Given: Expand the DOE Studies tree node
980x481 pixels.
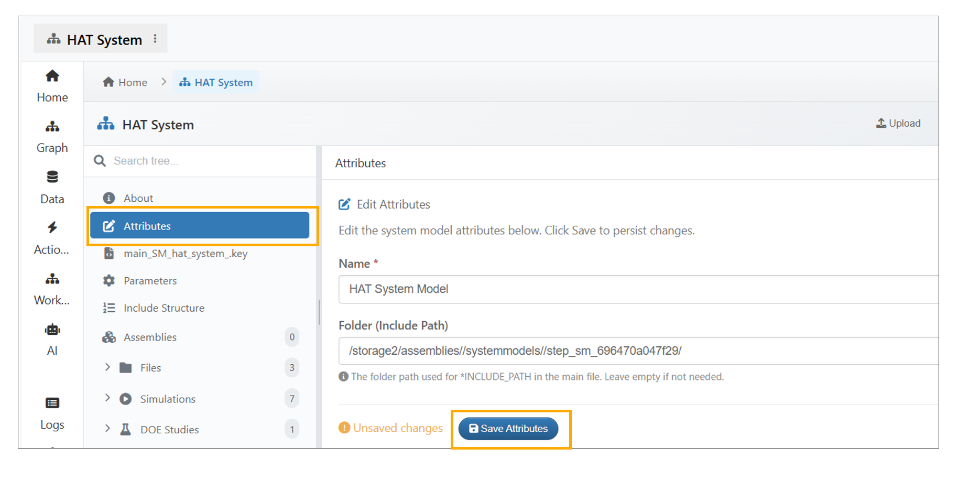Looking at the screenshot, I should [x=107, y=429].
